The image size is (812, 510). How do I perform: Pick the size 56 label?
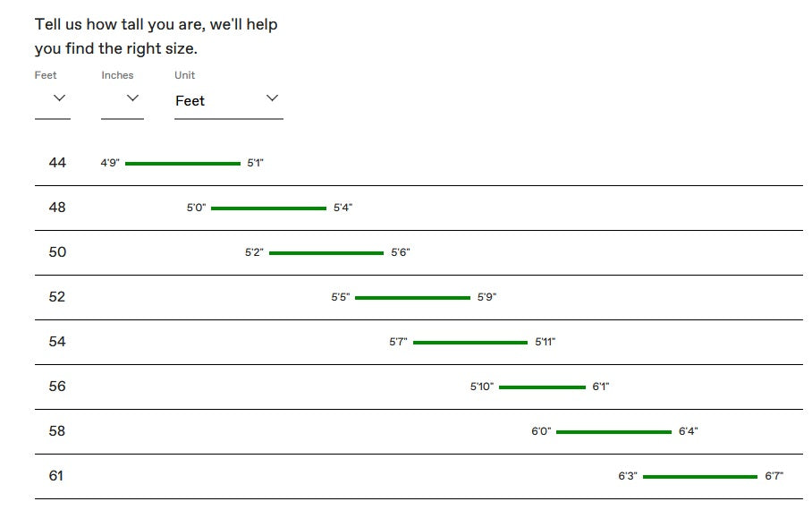57,387
